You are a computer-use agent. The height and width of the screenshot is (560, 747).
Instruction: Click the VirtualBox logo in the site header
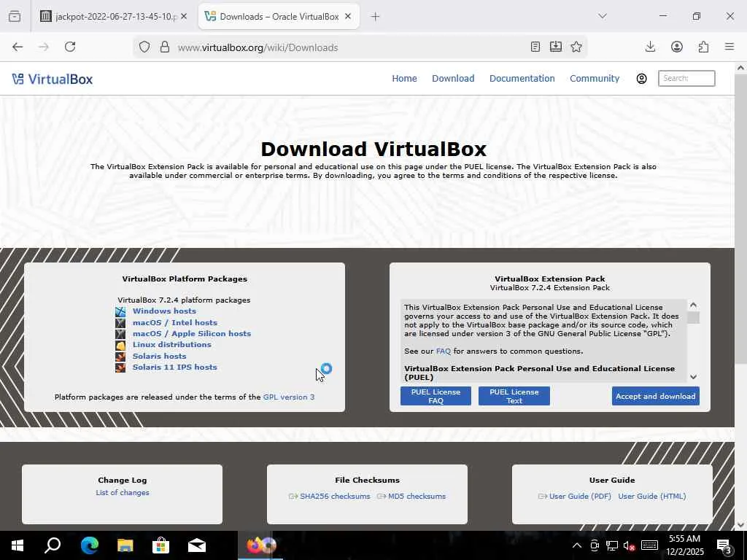(x=53, y=79)
